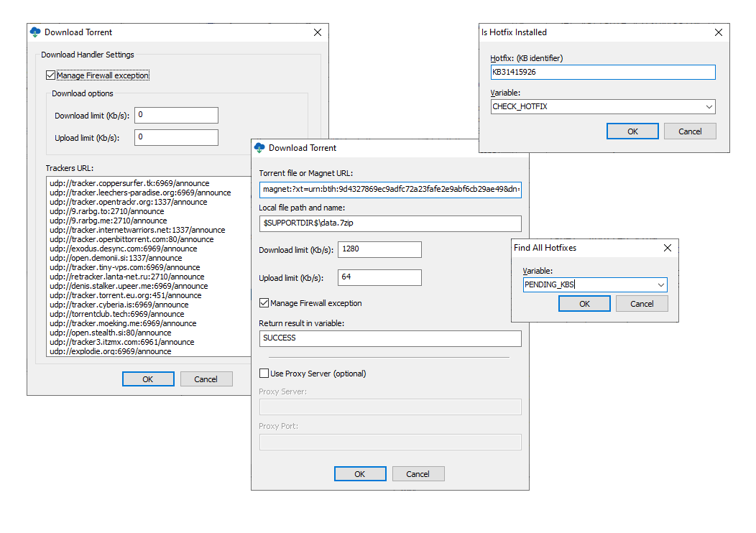The width and height of the screenshot is (756, 533).
Task: Select tracker.torrent.eu.org:451 tracker line
Action: coord(125,295)
